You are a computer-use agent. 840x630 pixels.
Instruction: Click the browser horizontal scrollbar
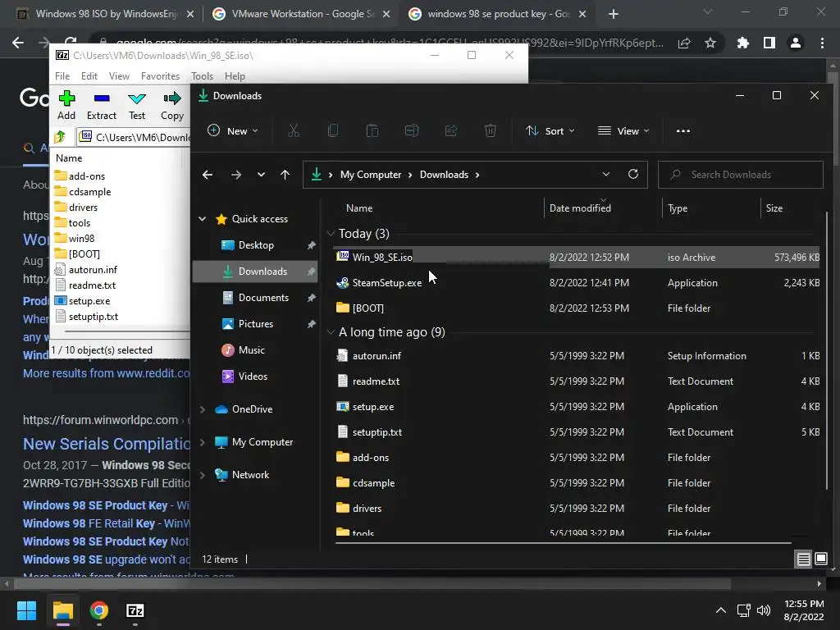[372, 583]
